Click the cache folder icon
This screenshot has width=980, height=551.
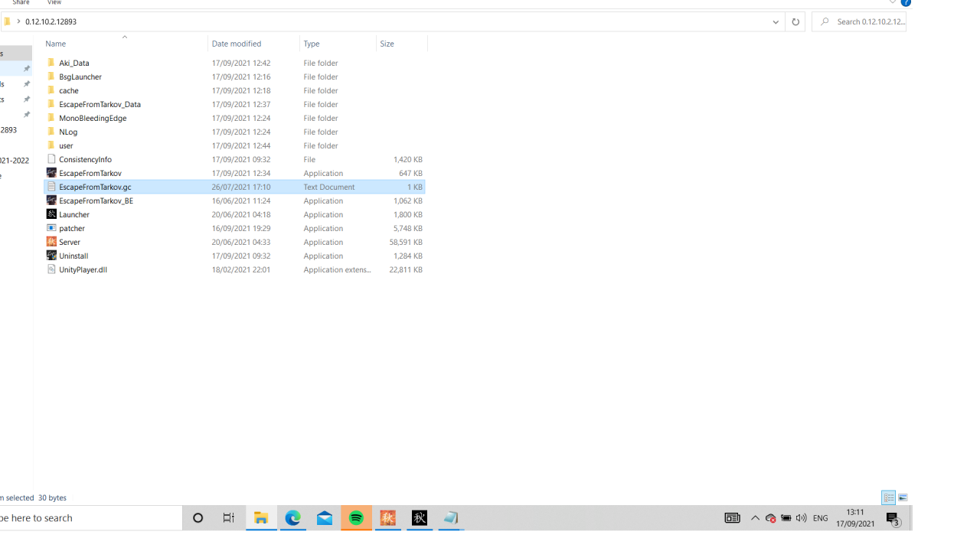click(x=51, y=90)
